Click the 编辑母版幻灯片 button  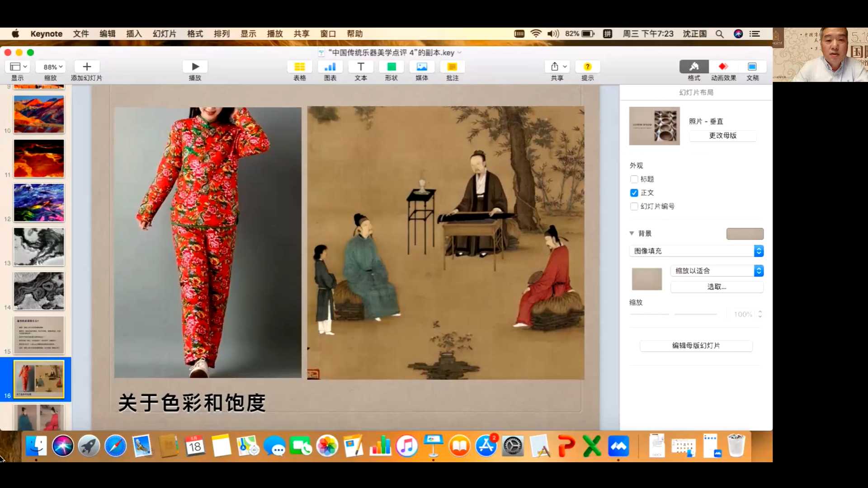point(696,346)
